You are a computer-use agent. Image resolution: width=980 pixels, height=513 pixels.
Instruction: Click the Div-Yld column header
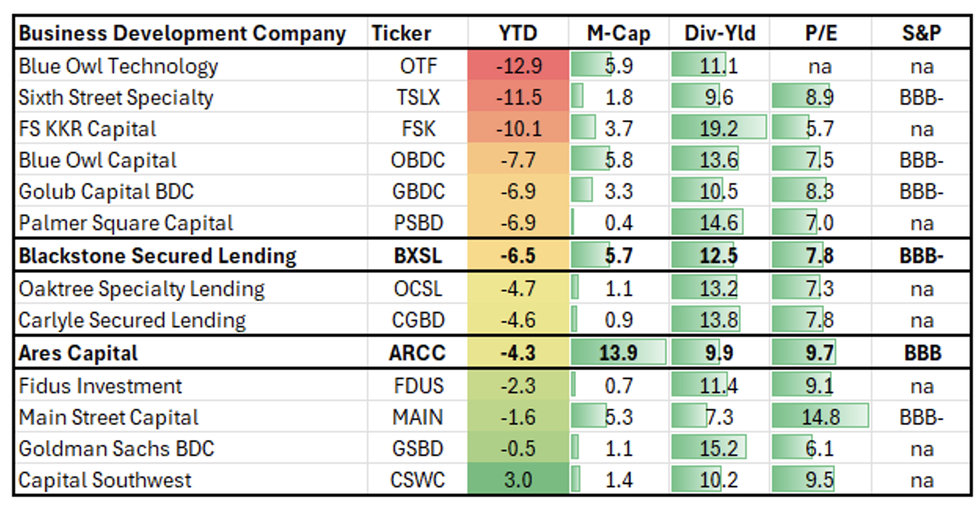coord(720,33)
